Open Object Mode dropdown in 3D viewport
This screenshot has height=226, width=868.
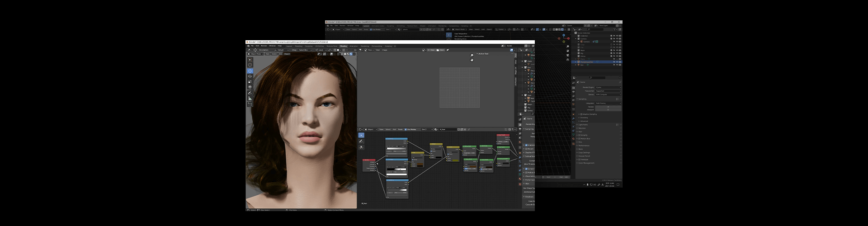[255, 54]
